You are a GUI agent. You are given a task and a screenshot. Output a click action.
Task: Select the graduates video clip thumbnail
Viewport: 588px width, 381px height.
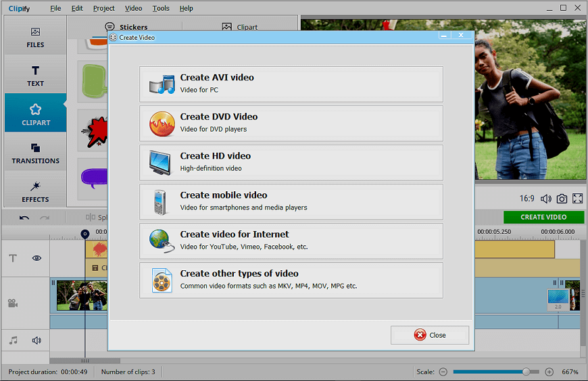(x=82, y=296)
